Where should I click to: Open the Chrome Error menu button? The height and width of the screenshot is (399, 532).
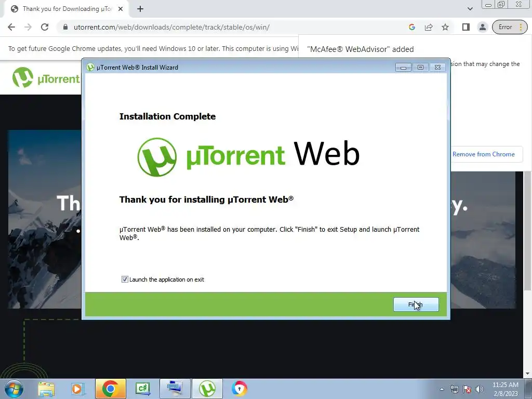pyautogui.click(x=510, y=27)
